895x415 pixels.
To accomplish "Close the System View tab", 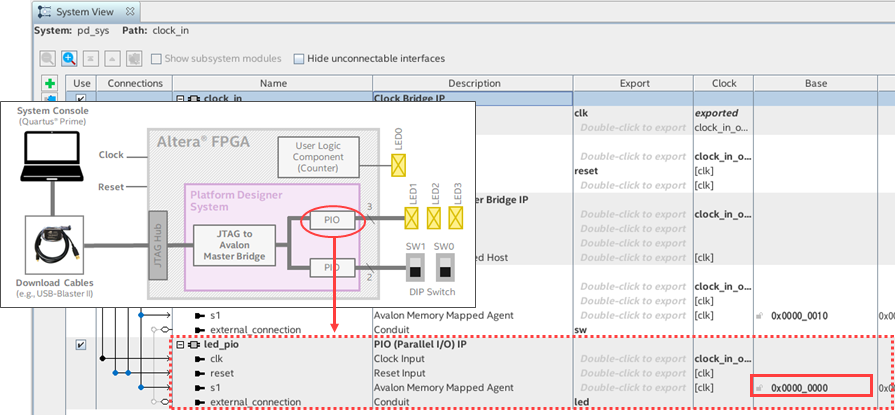I will click(x=131, y=10).
